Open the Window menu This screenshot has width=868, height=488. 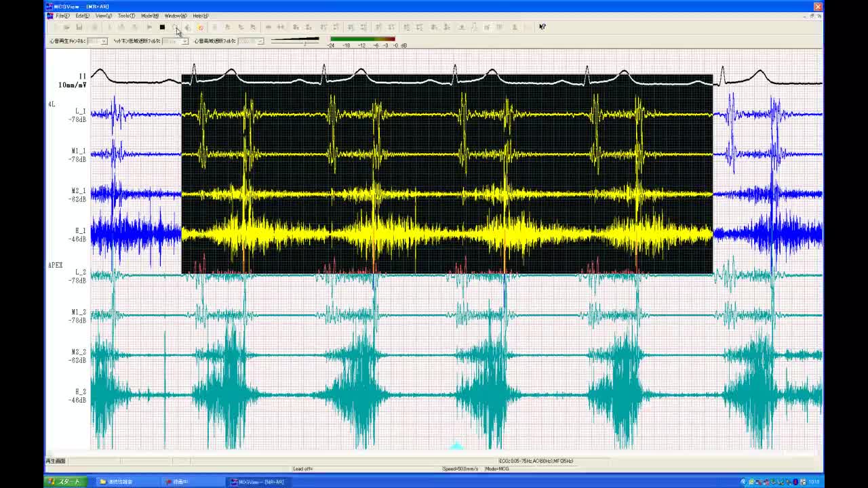pyautogui.click(x=175, y=16)
